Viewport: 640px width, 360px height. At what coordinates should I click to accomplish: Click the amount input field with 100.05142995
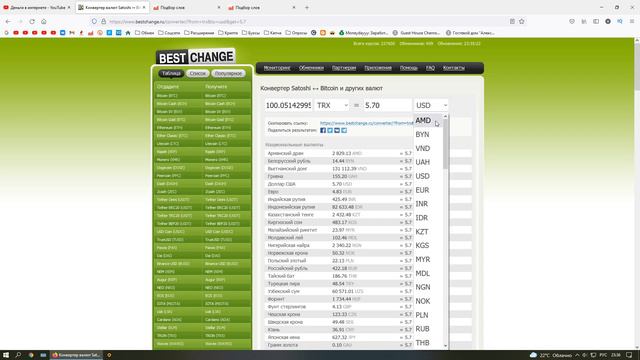tap(288, 105)
